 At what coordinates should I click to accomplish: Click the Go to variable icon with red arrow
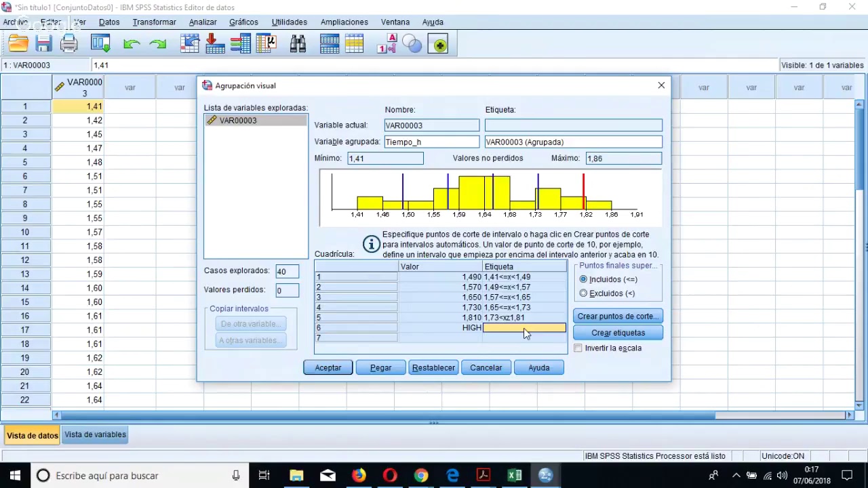[215, 44]
